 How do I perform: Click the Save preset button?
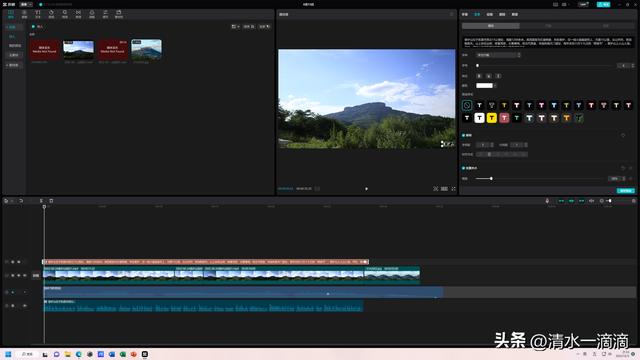[x=625, y=191]
